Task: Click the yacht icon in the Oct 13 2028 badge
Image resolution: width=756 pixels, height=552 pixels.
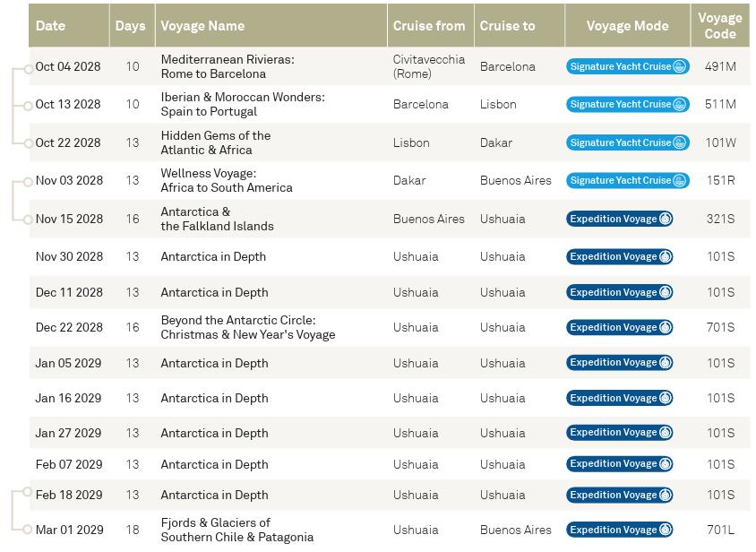Action: point(679,104)
